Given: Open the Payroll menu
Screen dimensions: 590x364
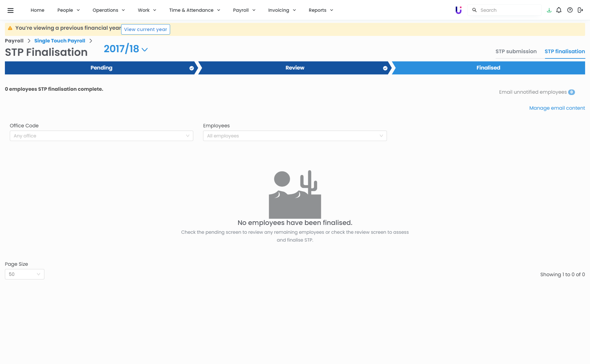Looking at the screenshot, I should (244, 10).
